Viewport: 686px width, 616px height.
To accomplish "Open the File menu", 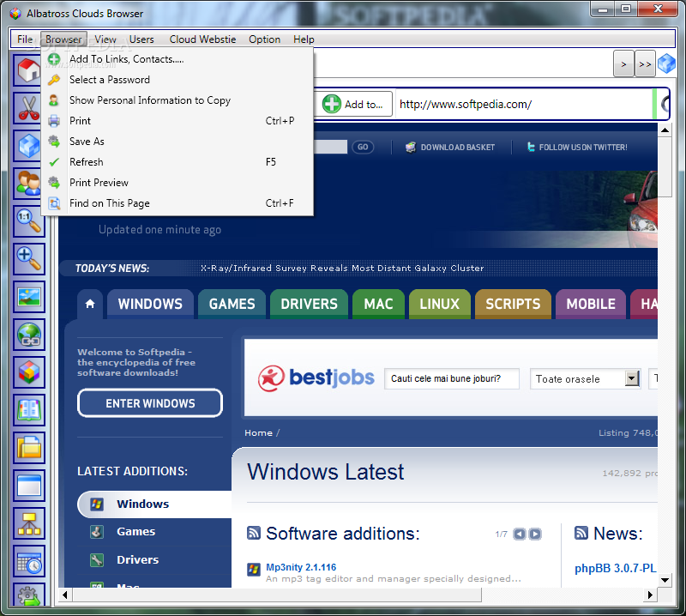I will (25, 39).
